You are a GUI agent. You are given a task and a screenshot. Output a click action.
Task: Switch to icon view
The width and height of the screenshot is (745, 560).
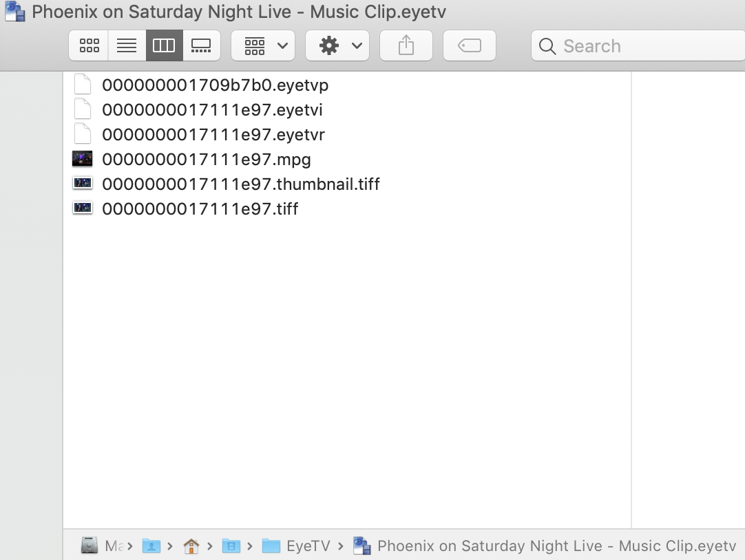(89, 45)
